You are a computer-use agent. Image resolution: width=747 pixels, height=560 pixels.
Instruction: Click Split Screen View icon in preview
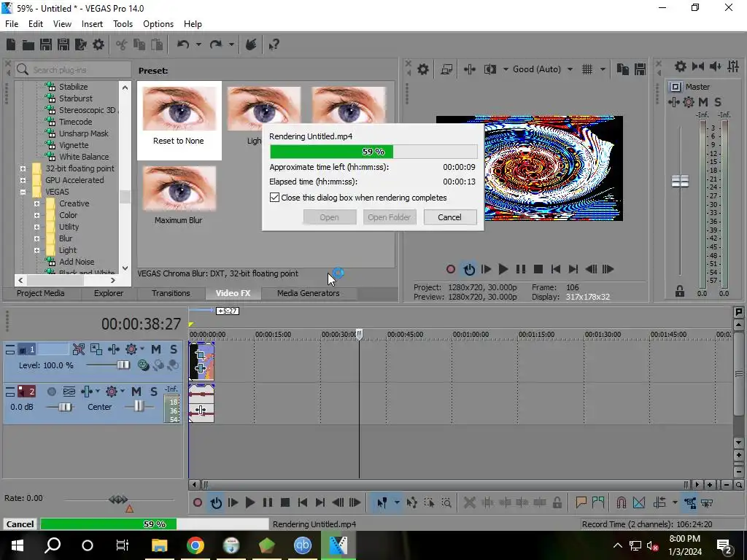489,69
